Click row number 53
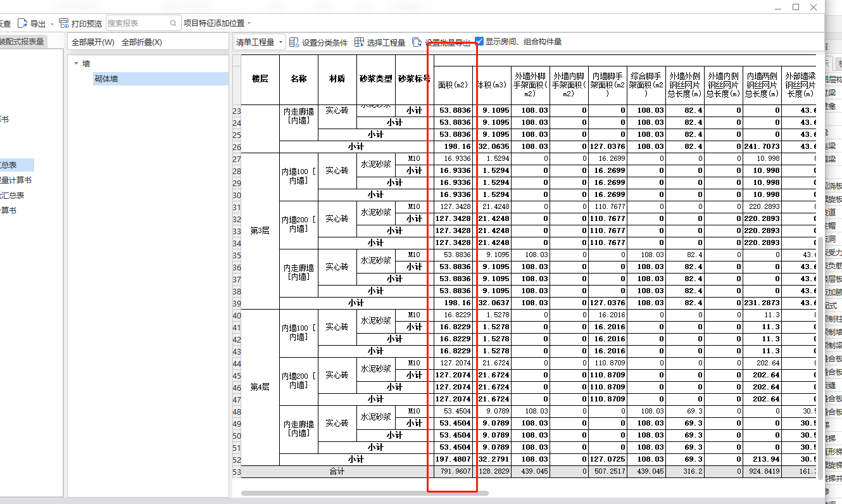 tap(237, 472)
